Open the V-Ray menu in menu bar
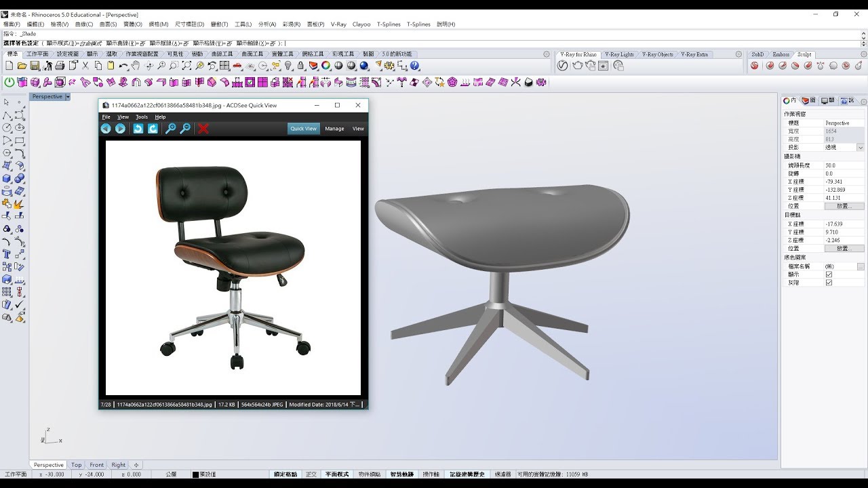Screen dimensions: 868x488 (338, 24)
